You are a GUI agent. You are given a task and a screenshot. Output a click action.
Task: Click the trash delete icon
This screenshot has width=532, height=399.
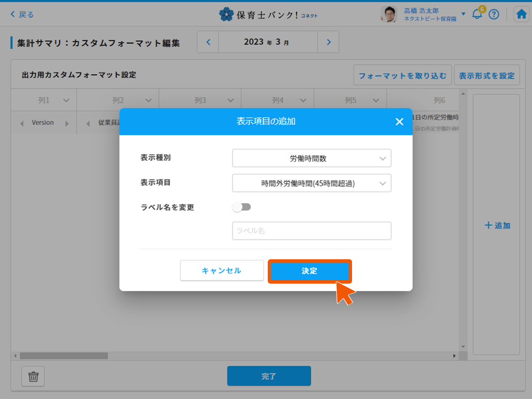[x=33, y=377]
